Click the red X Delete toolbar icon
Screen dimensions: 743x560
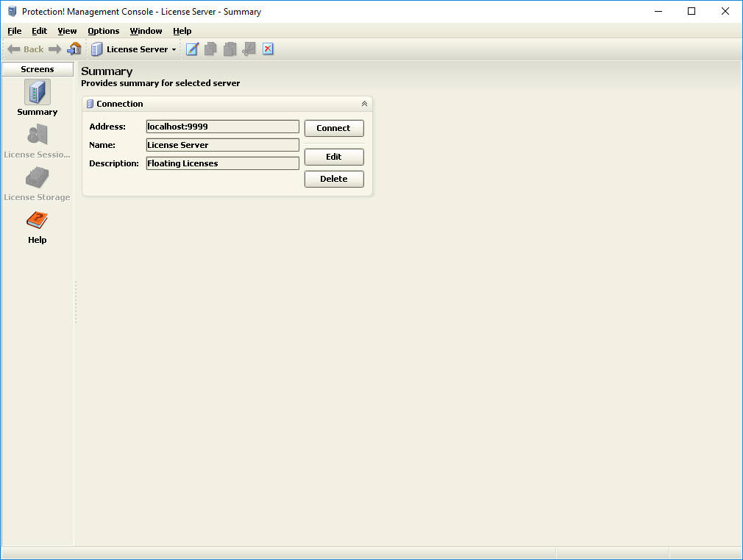[x=268, y=49]
